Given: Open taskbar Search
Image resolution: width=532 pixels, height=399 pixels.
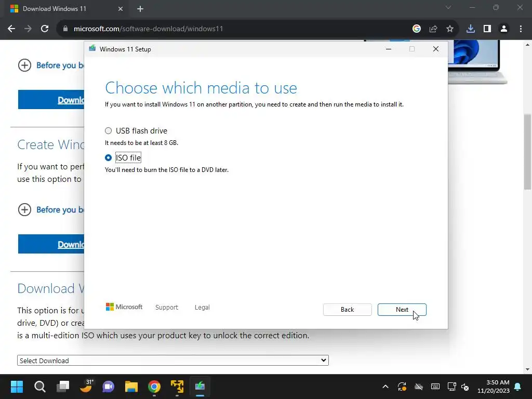Looking at the screenshot, I should [x=39, y=387].
